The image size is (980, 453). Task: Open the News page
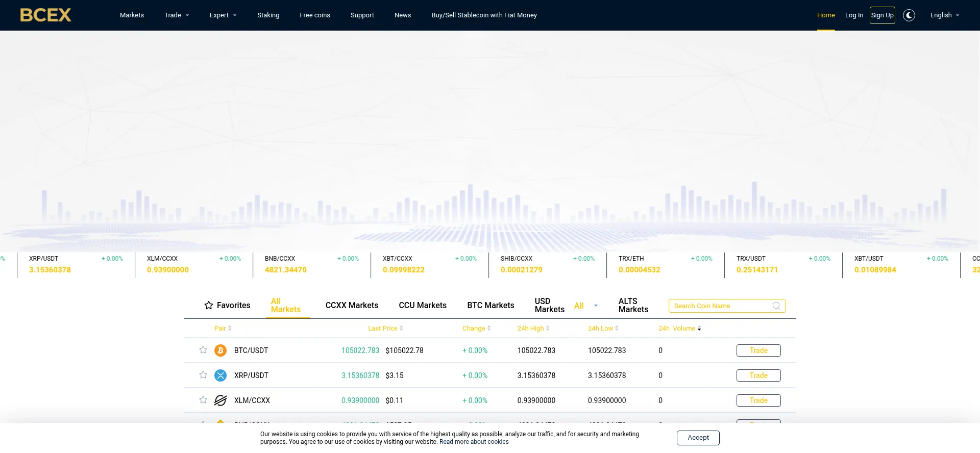[x=403, y=15]
